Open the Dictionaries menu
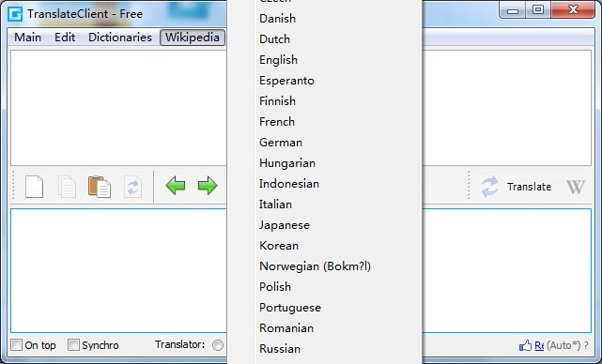Screen dimensions: 602x364 pos(120,38)
